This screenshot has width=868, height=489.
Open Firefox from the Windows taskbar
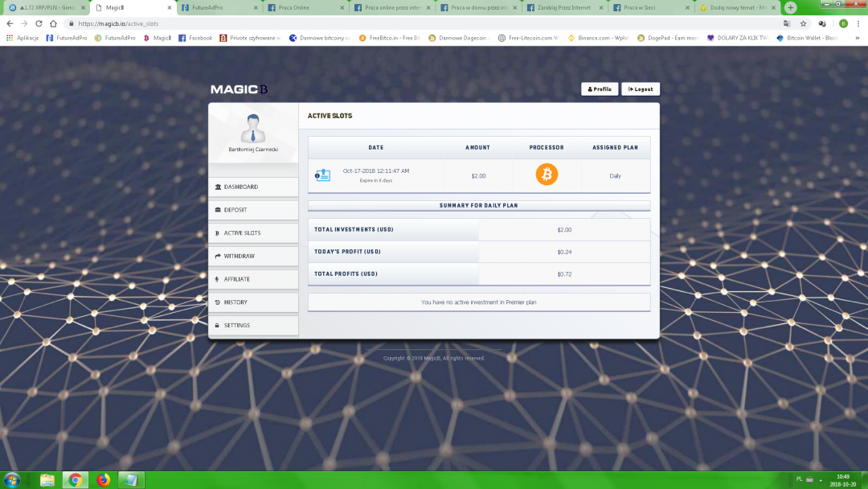[x=102, y=480]
